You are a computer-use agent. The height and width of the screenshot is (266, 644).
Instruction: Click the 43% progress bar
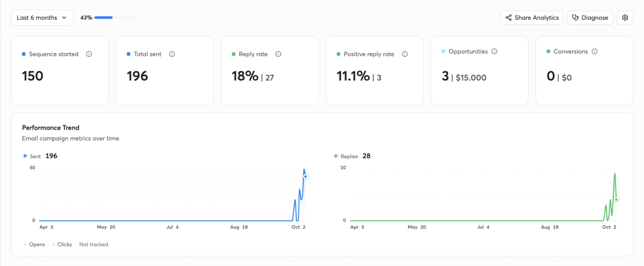115,18
